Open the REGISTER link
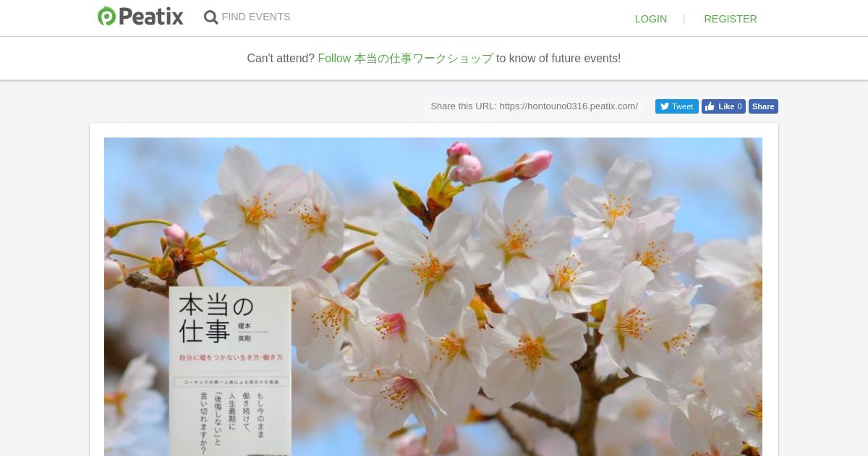 pos(731,19)
